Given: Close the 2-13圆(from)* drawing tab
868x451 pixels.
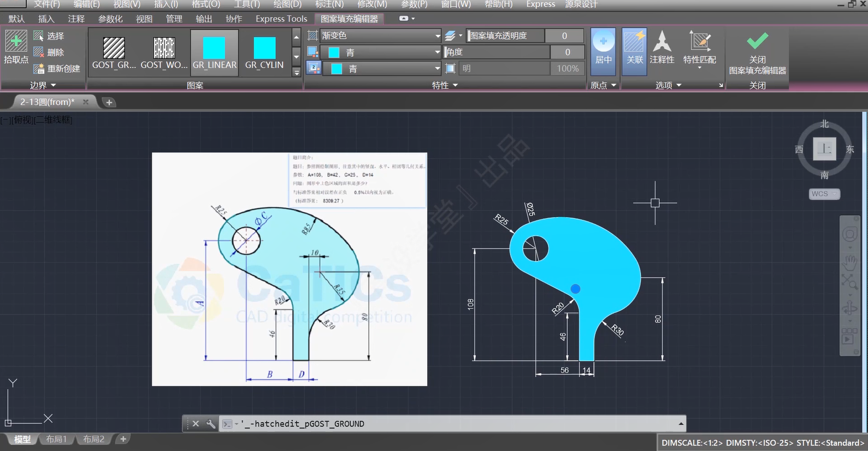Looking at the screenshot, I should (x=86, y=102).
